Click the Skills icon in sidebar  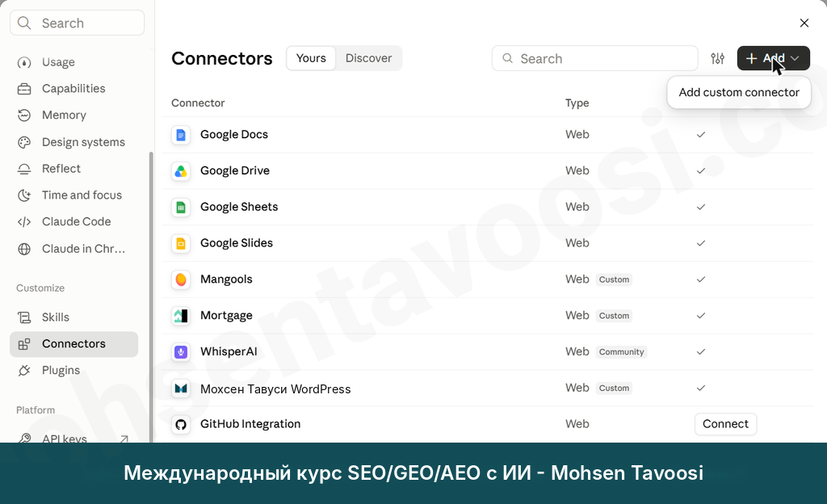click(x=24, y=317)
